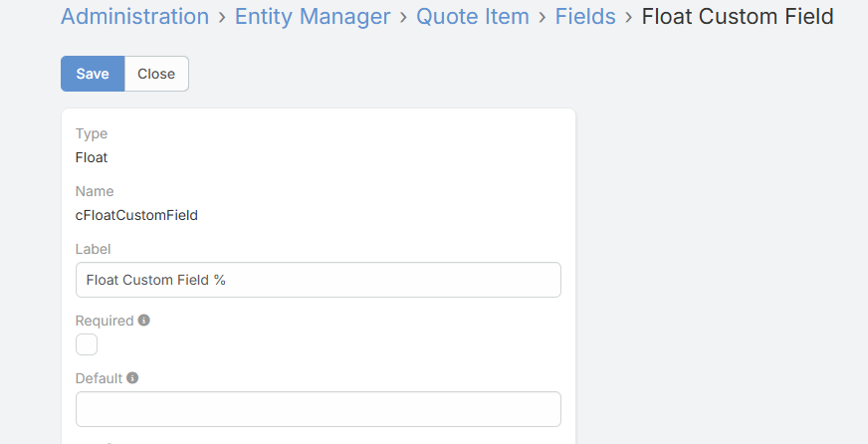The width and height of the screenshot is (868, 444).
Task: Return to the Fields breadcrumb link
Action: (x=585, y=16)
